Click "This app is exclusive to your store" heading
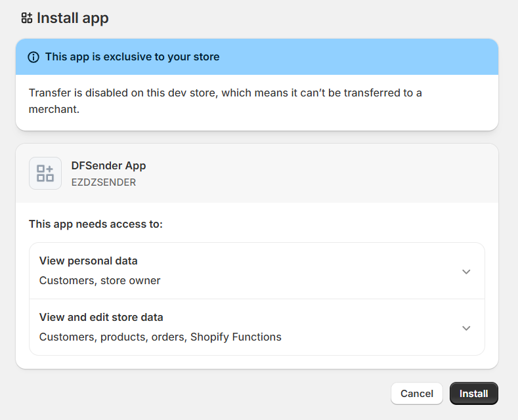Screen dimensions: 518x420 click(132, 57)
